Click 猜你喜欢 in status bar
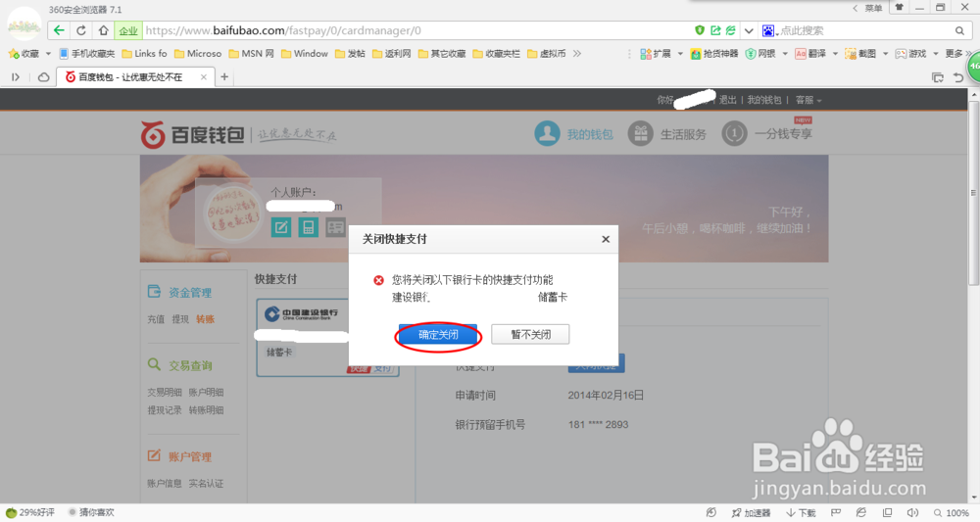This screenshot has width=980, height=522. pyautogui.click(x=91, y=512)
